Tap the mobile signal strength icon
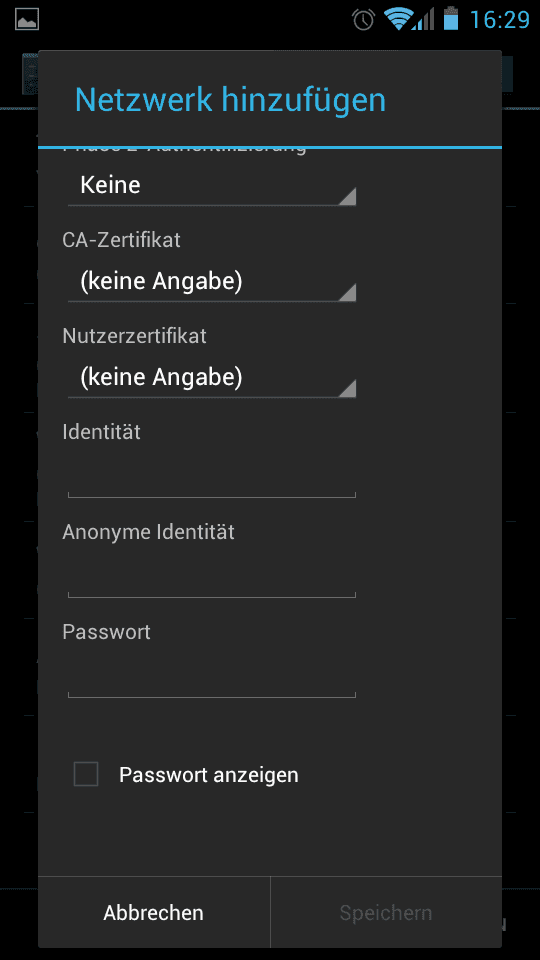 pyautogui.click(x=424, y=19)
